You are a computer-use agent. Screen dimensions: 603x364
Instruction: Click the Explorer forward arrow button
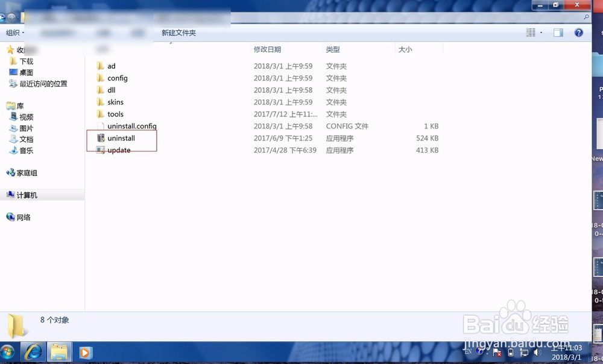click(11, 17)
